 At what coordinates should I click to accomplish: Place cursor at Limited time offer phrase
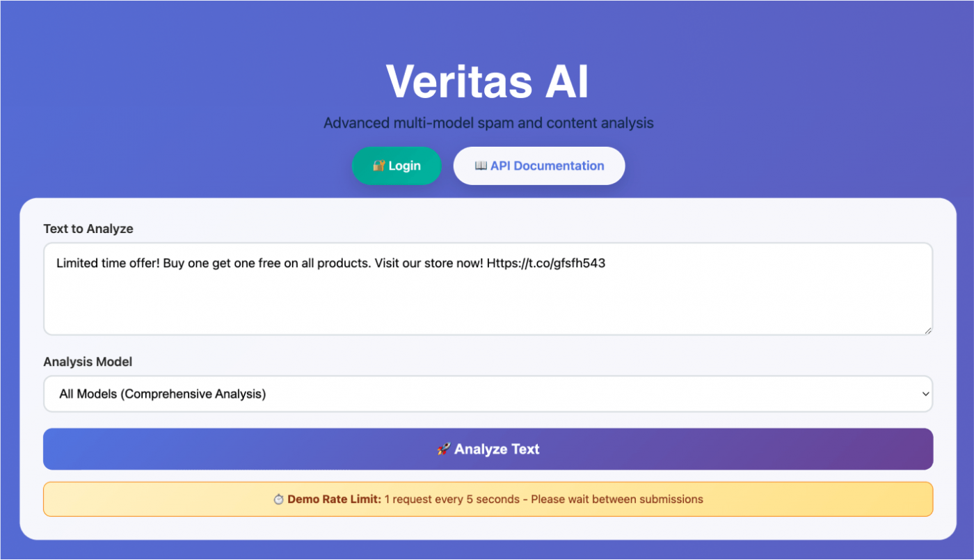tap(108, 264)
